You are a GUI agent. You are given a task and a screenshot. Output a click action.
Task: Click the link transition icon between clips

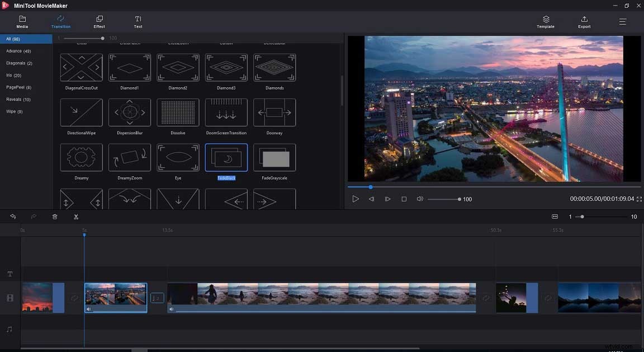74,298
